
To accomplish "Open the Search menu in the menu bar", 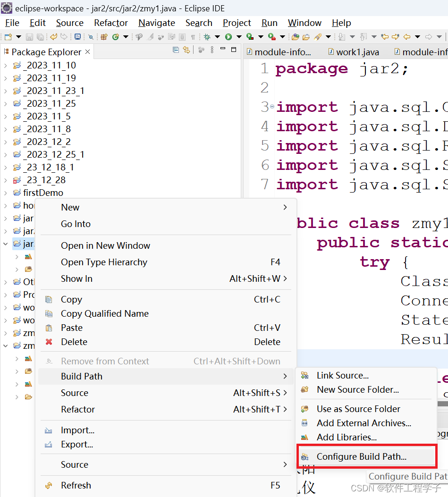I will tap(199, 23).
